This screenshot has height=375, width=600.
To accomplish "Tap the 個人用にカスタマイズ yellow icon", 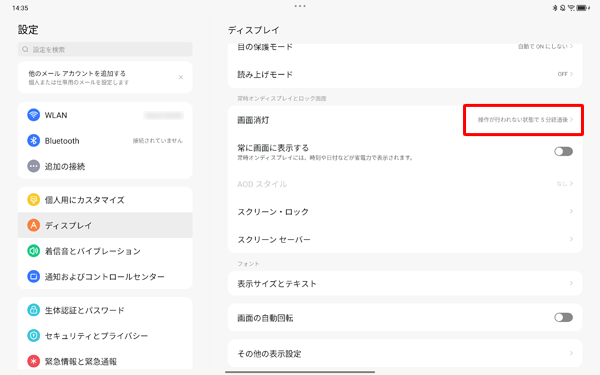I will point(33,199).
